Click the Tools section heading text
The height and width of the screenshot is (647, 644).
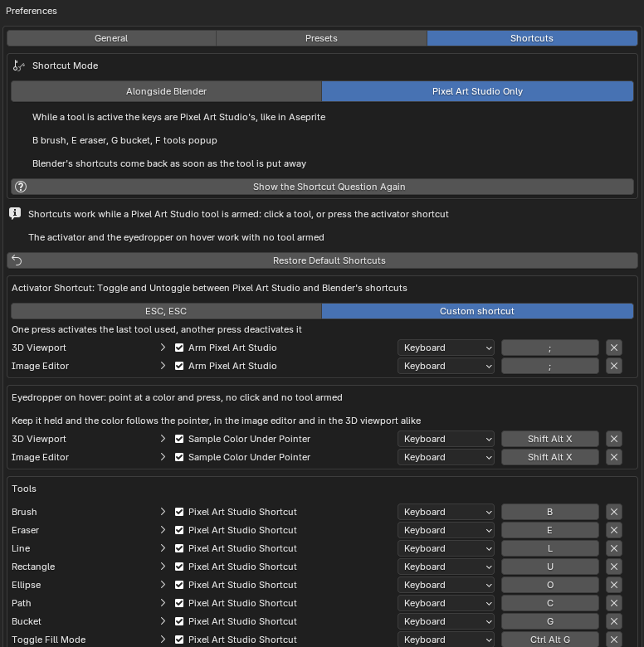click(x=24, y=489)
